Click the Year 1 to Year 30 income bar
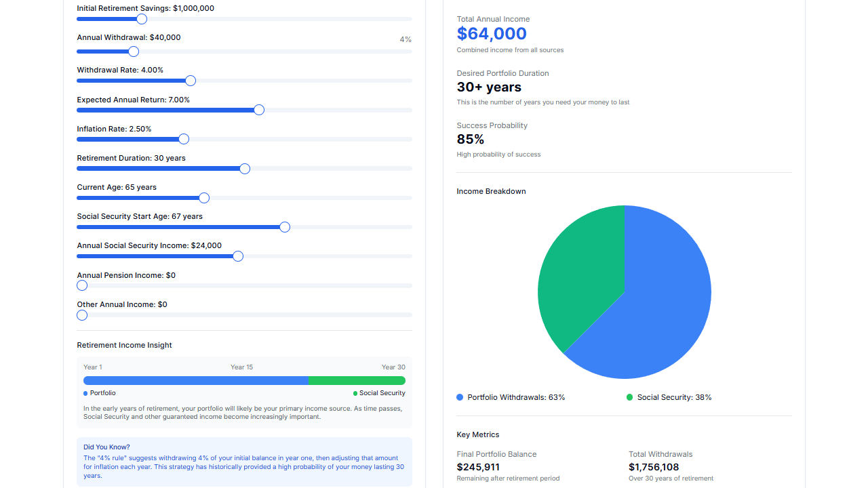The height and width of the screenshot is (488, 868). [x=244, y=380]
